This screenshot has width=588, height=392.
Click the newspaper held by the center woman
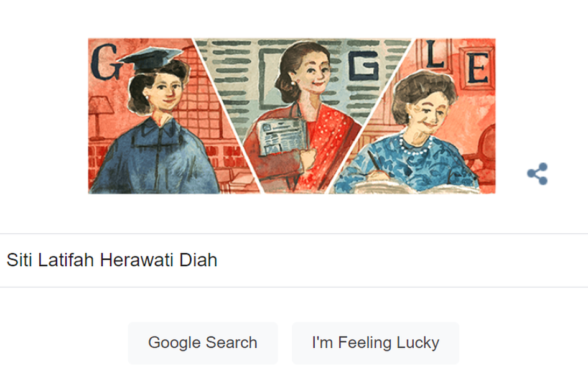[282, 138]
